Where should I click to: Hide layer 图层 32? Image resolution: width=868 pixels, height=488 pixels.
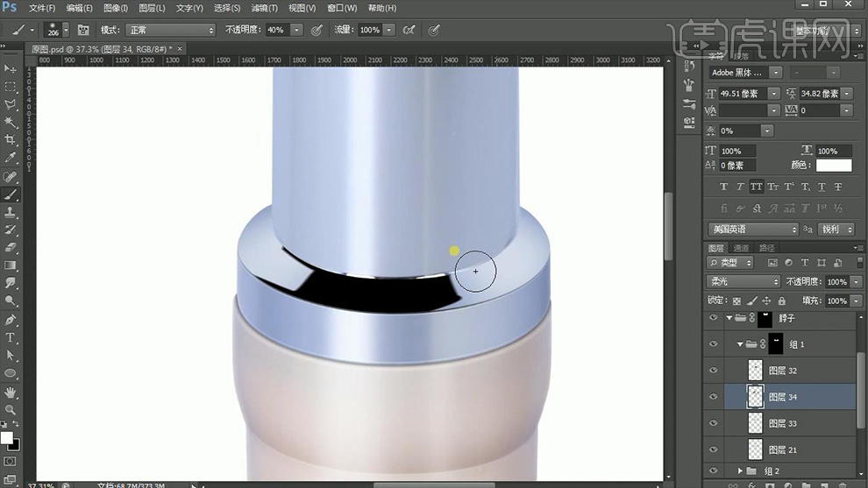click(713, 371)
